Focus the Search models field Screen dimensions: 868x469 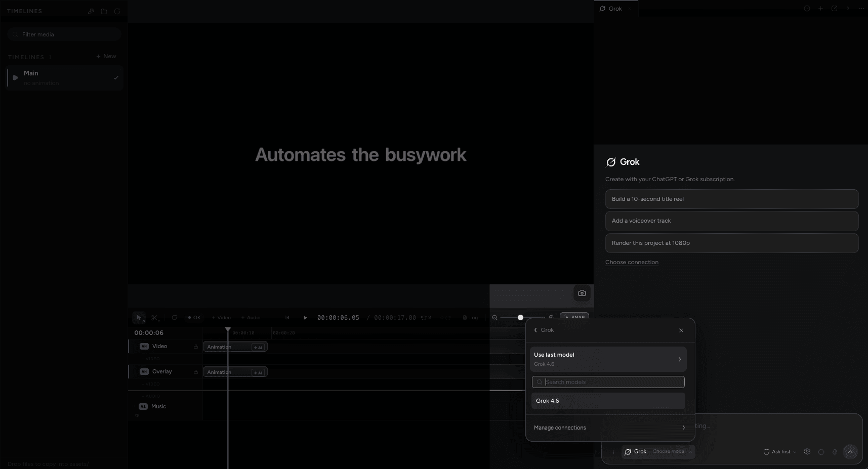tap(608, 382)
